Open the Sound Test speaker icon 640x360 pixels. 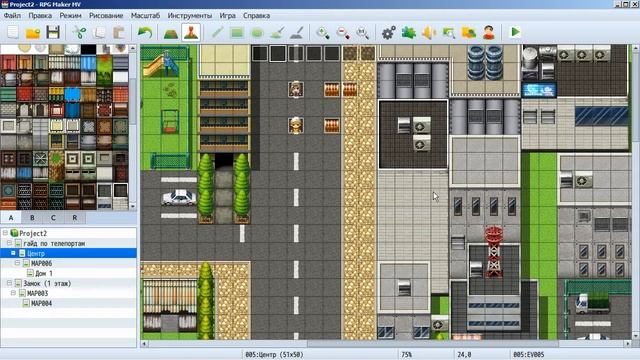[429, 32]
